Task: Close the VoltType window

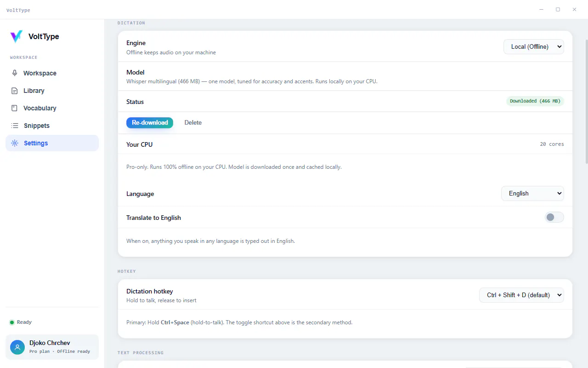Action: [x=574, y=9]
